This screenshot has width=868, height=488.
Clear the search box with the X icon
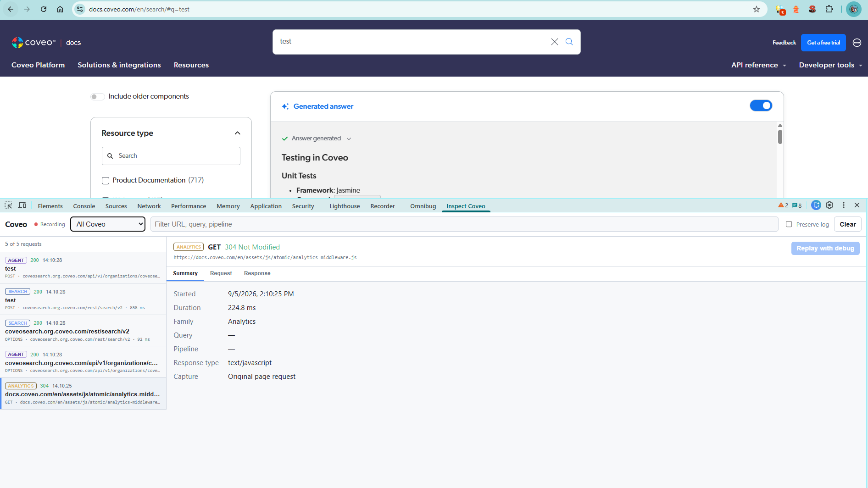[x=554, y=42]
